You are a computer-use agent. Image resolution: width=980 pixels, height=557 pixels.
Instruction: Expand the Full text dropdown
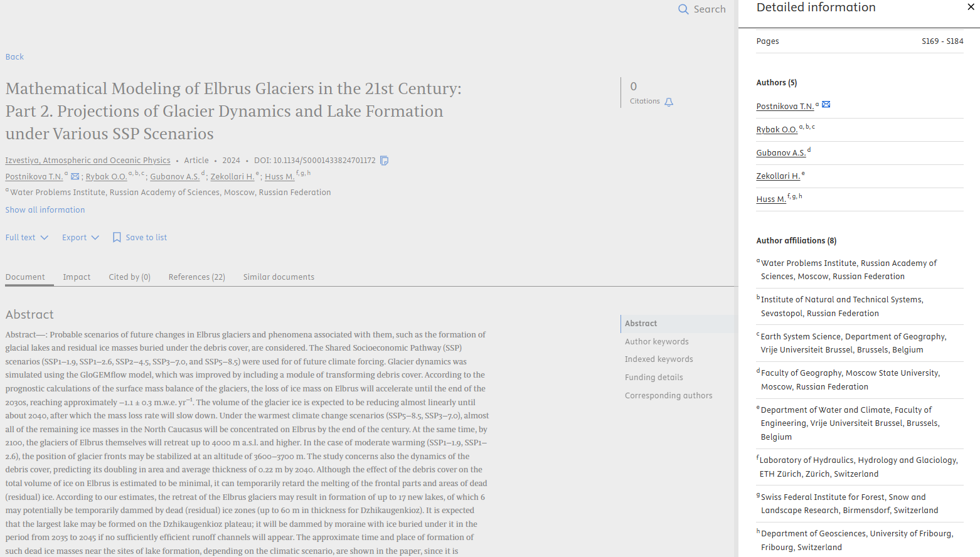pos(27,238)
